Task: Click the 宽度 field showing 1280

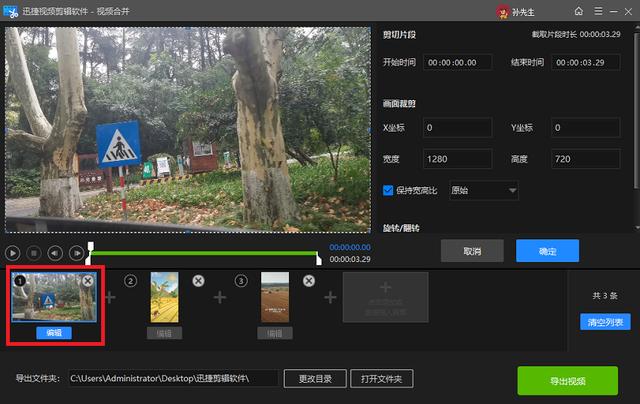Action: point(458,159)
